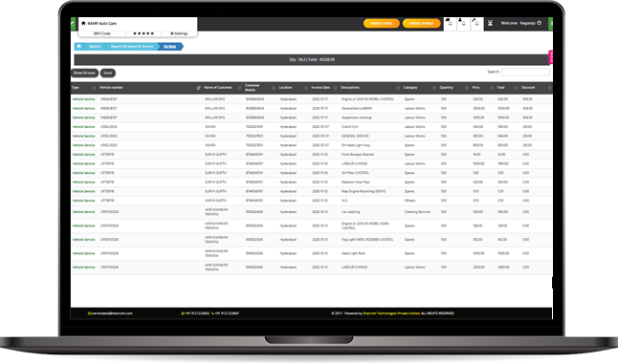The height and width of the screenshot is (364, 618).
Task: Open the green edge tab at header right
Action: coord(551,24)
